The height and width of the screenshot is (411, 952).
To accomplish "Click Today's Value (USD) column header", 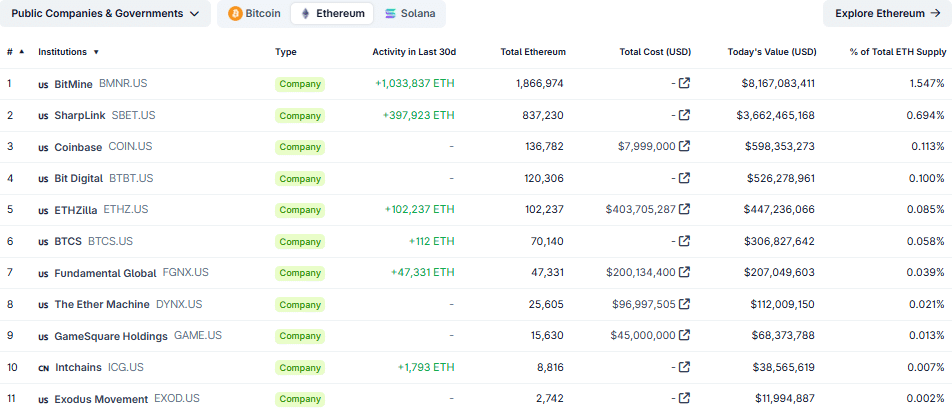I will click(x=772, y=52).
